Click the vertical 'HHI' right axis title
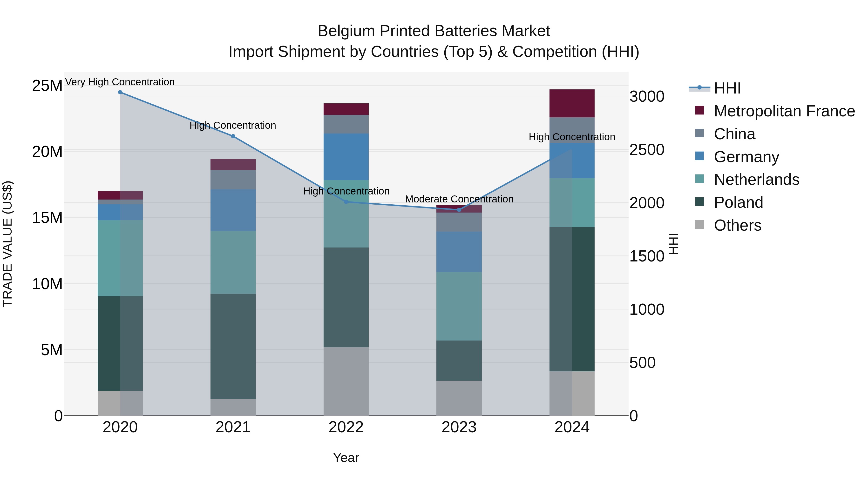 click(673, 244)
